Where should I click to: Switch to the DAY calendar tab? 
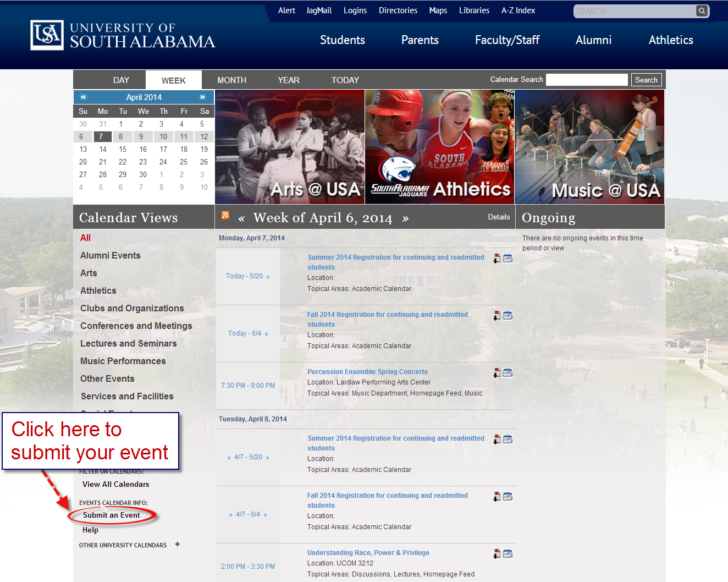pyautogui.click(x=121, y=80)
